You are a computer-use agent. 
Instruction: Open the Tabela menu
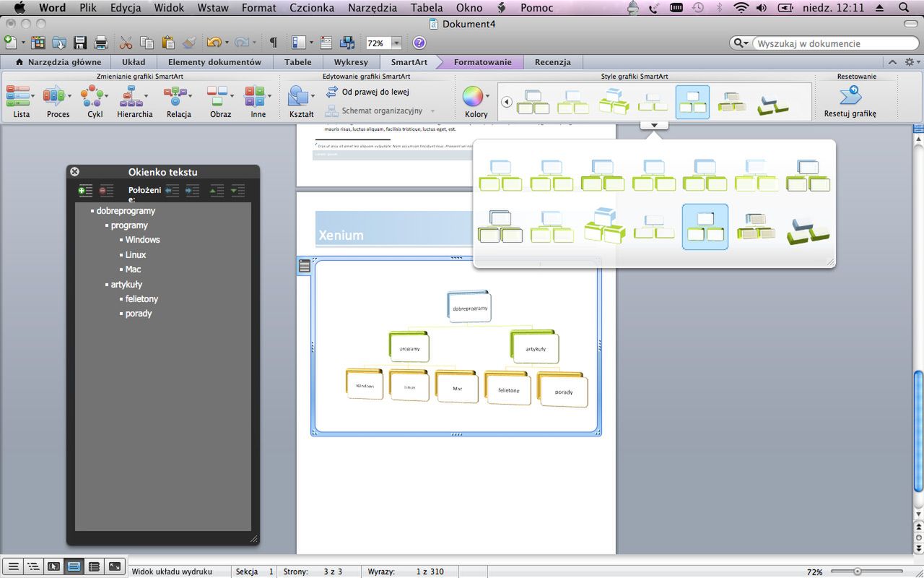point(426,8)
